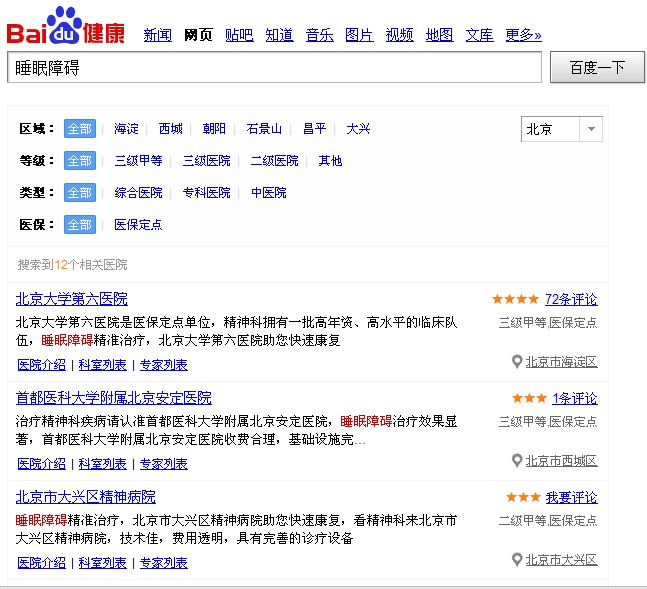Filter by 医保定点
This screenshot has width=647, height=589.
point(138,225)
